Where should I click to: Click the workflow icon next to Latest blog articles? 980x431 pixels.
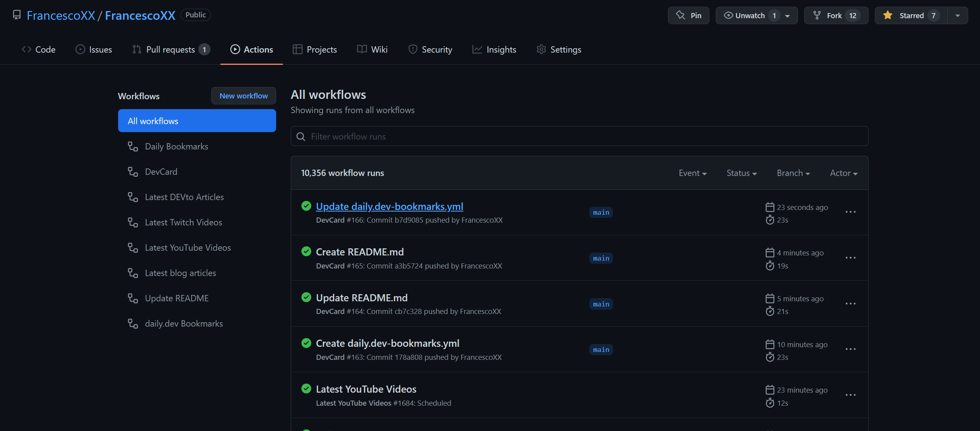133,273
